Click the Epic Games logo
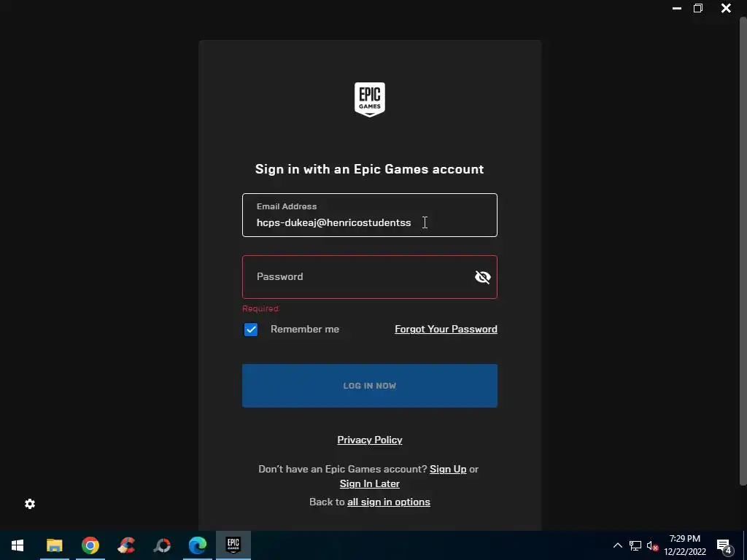This screenshot has width=747, height=560. [370, 99]
